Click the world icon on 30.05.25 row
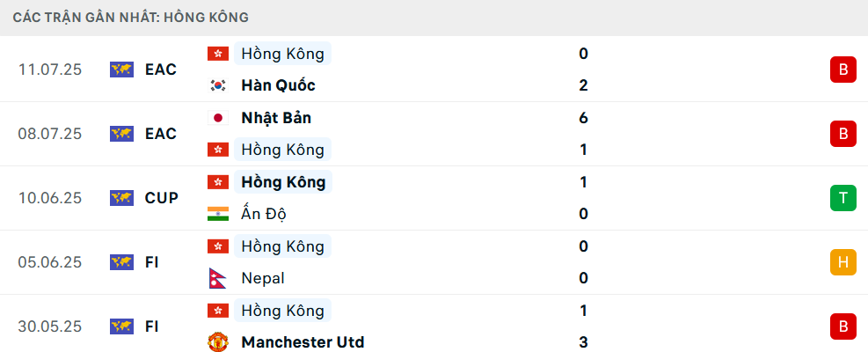 [x=121, y=326]
